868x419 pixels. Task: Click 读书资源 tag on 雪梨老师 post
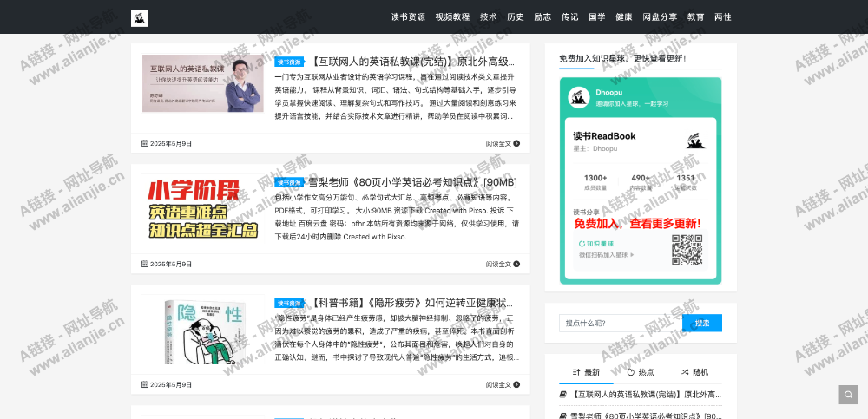click(x=289, y=183)
